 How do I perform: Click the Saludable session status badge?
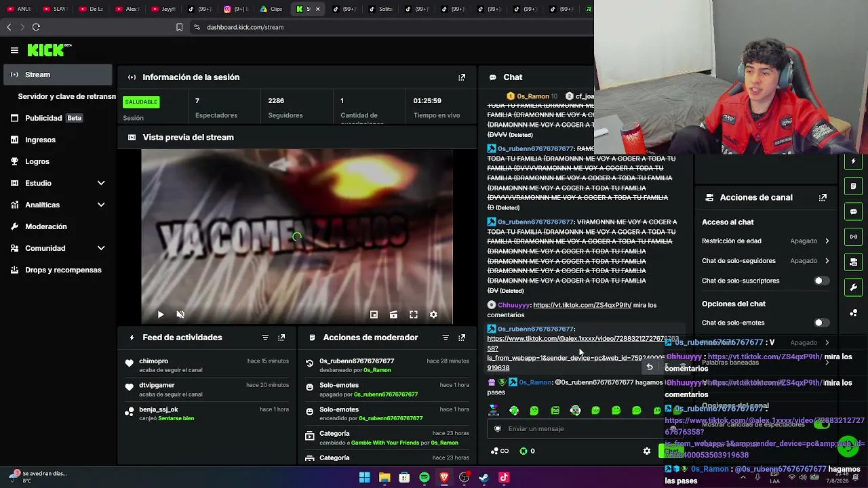141,102
